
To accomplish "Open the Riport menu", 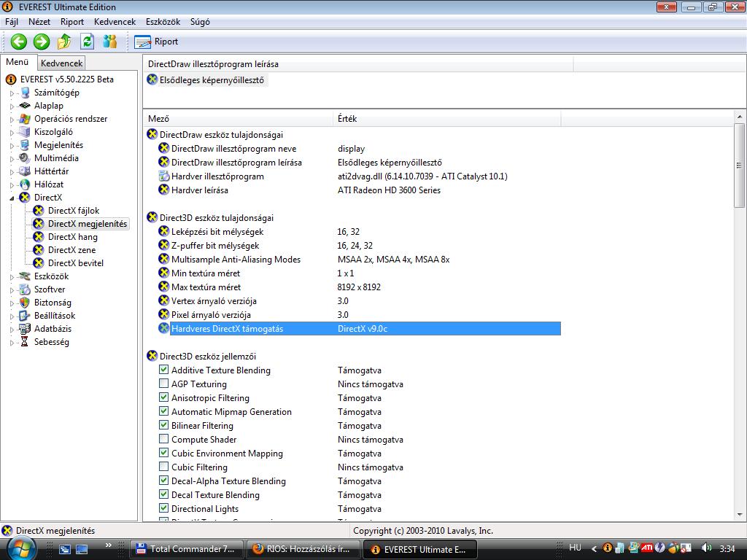I will 72,22.
